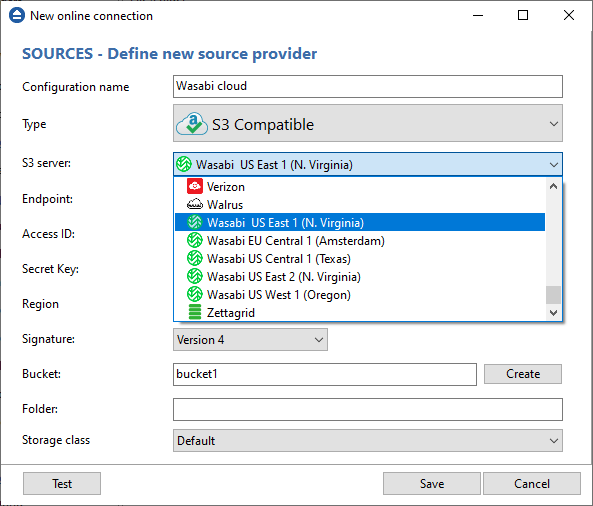593x506 pixels.
Task: Open the Type dropdown S3 Compatible
Action: point(368,124)
